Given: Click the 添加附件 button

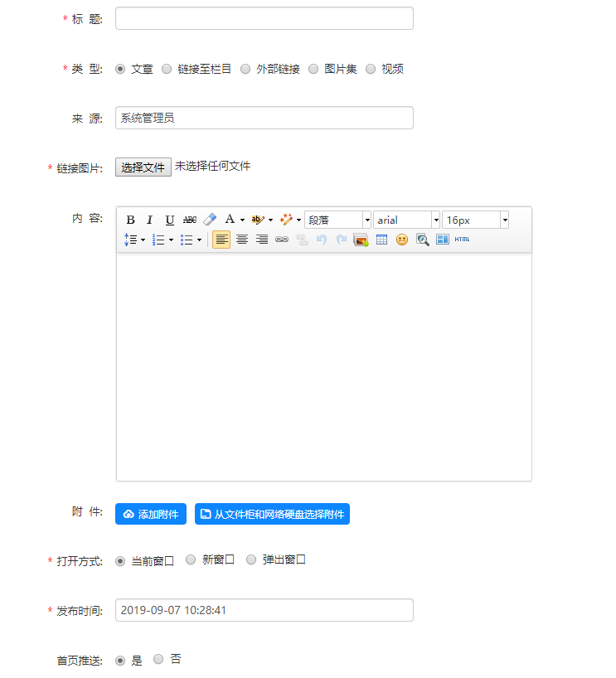Looking at the screenshot, I should click(x=151, y=514).
